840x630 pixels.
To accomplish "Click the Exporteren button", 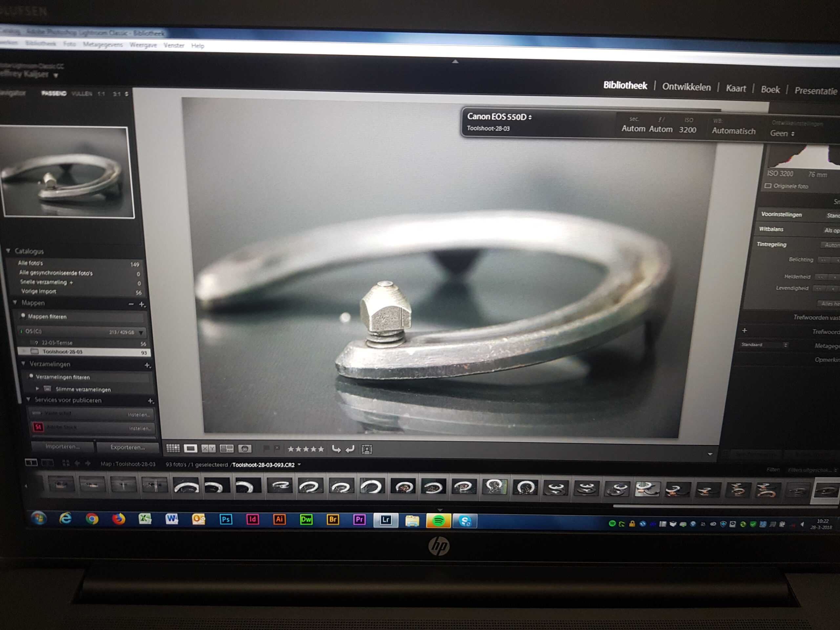I will click(128, 447).
